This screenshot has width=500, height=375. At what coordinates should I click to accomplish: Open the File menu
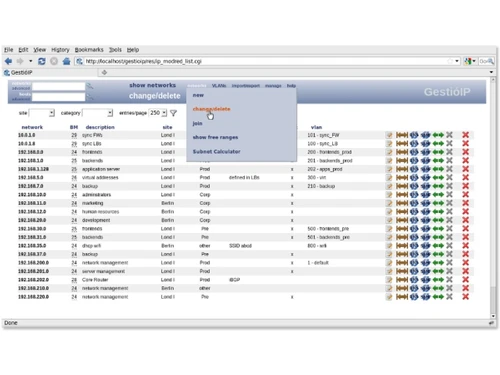point(8,50)
